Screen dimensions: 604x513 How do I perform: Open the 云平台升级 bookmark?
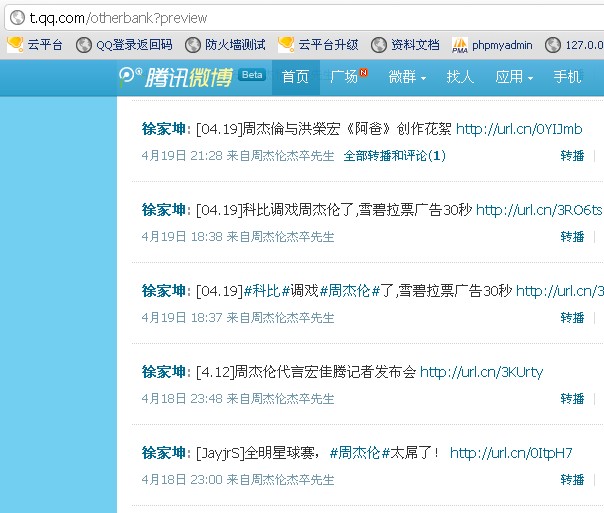318,45
